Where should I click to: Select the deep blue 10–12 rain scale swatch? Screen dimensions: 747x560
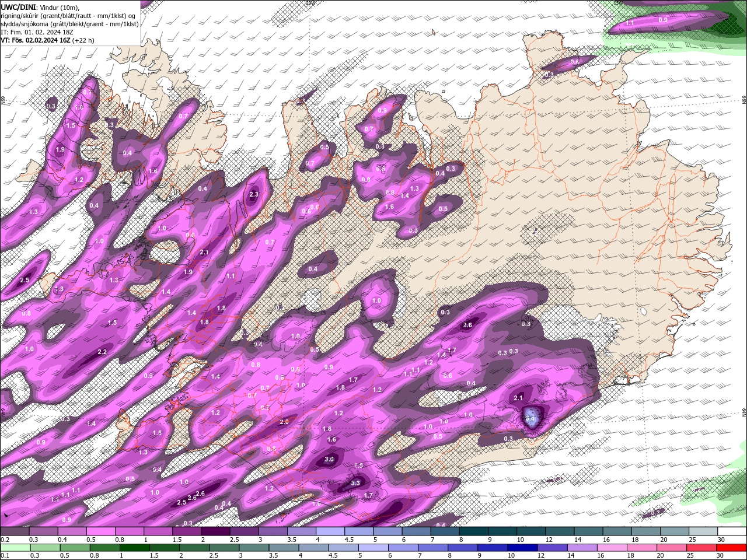522,547
